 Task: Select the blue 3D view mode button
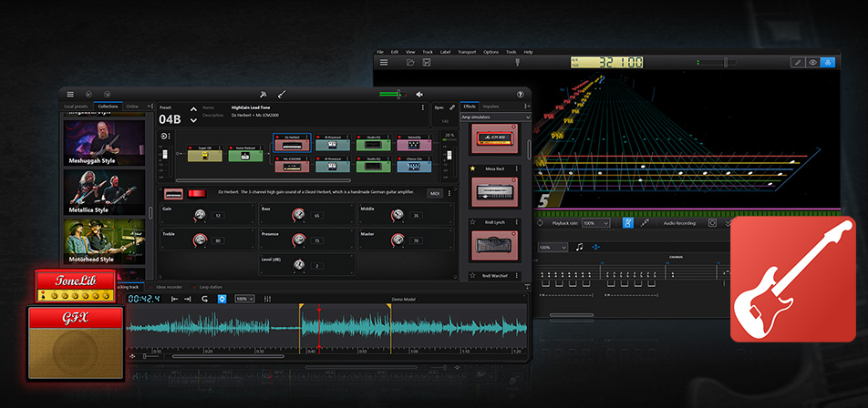click(x=828, y=63)
